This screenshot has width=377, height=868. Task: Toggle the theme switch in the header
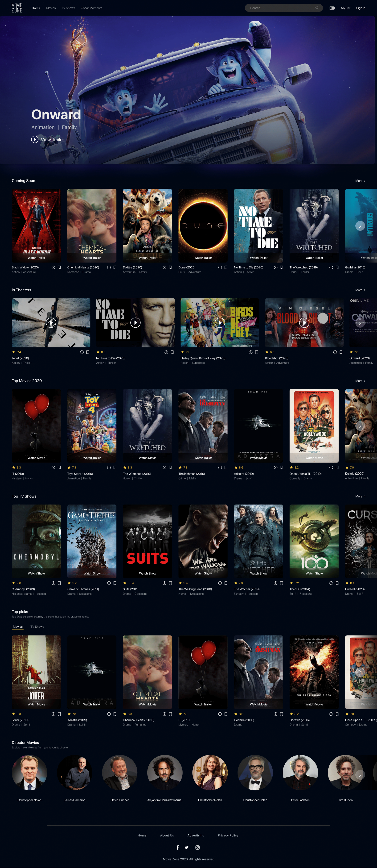coord(332,8)
